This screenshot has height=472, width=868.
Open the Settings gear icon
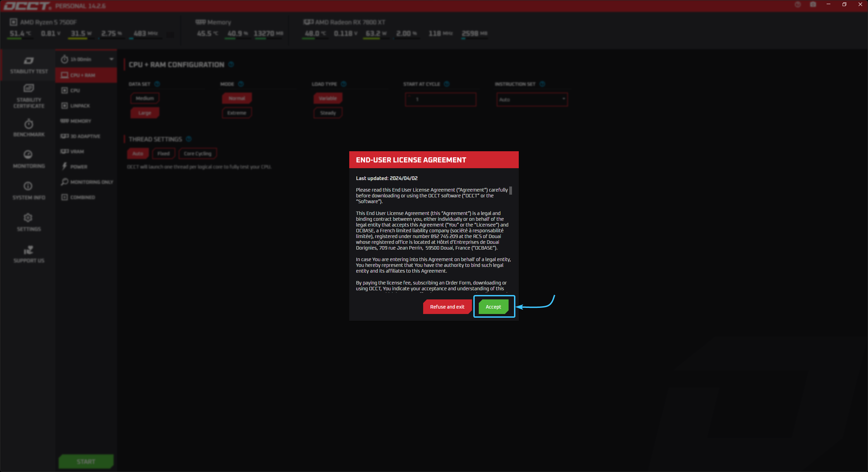pos(28,218)
